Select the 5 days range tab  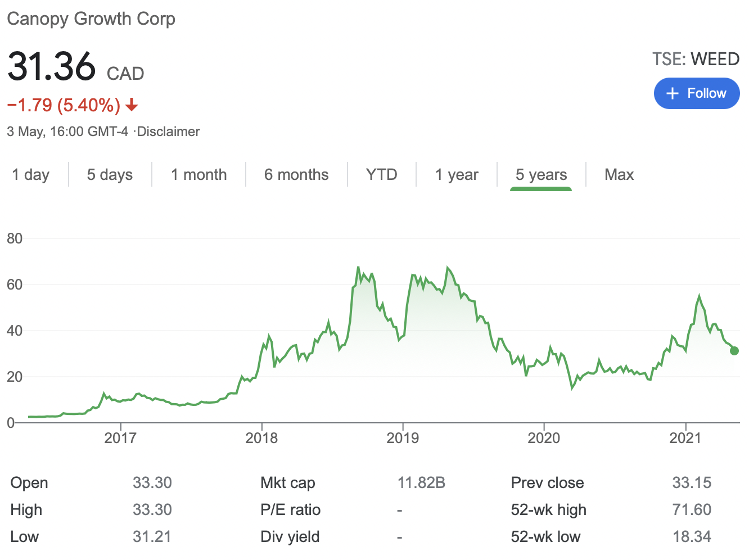(x=110, y=175)
